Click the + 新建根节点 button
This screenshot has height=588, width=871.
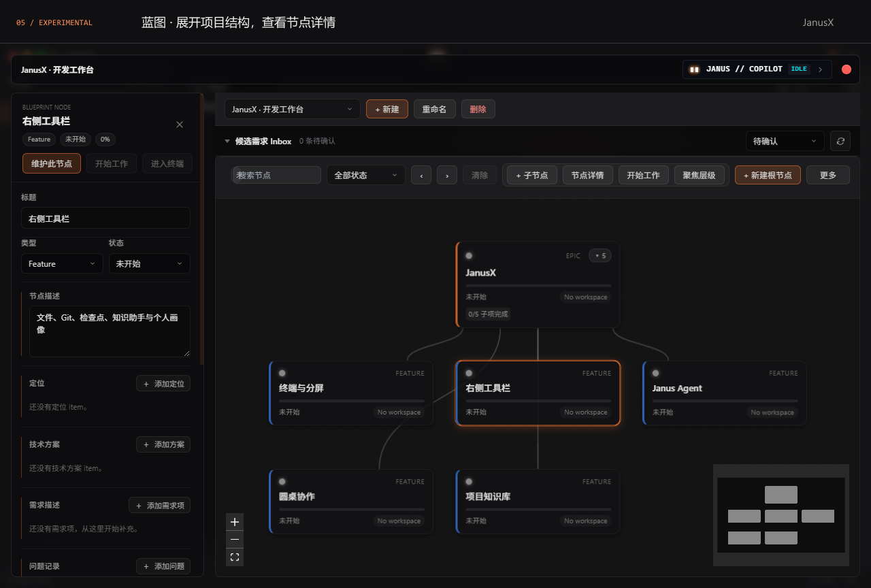(x=768, y=175)
